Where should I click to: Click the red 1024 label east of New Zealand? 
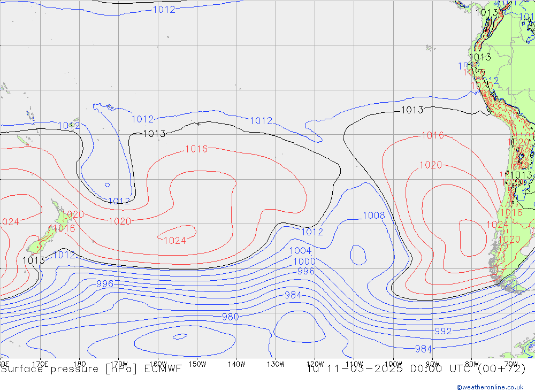tap(175, 241)
